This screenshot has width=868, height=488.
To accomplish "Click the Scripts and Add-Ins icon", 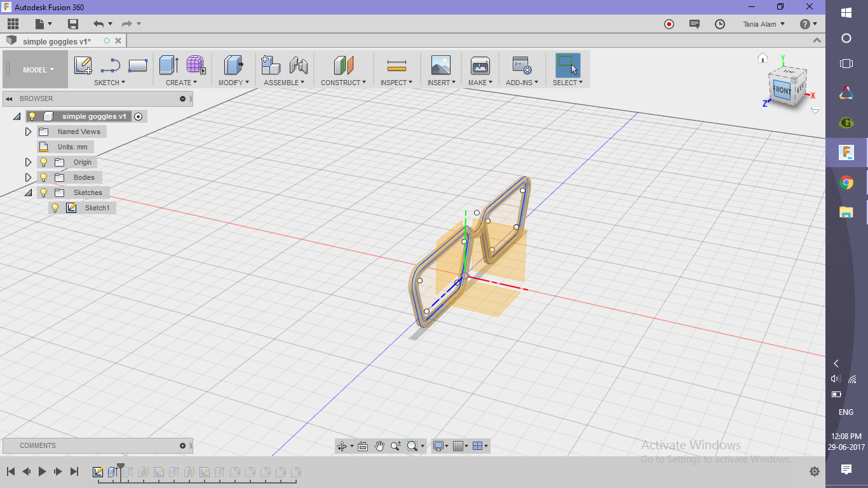I will pos(522,65).
